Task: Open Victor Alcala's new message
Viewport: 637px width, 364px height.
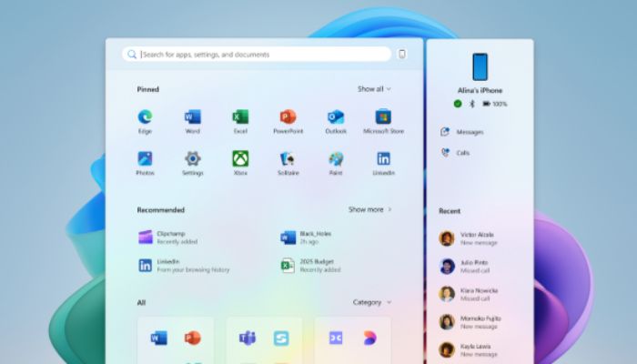Action: click(x=469, y=238)
